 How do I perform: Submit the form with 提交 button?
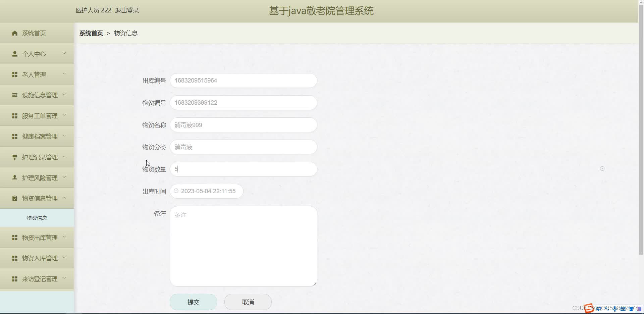point(193,302)
